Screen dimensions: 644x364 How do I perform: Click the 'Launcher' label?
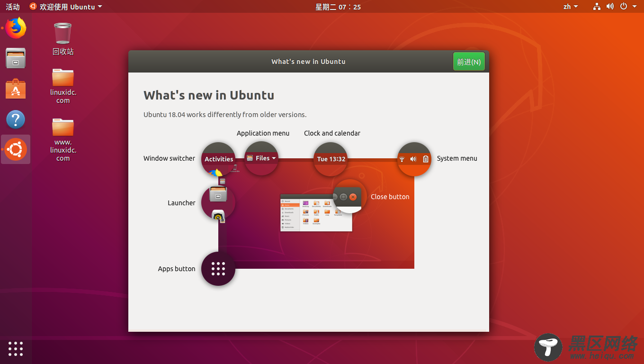click(181, 203)
